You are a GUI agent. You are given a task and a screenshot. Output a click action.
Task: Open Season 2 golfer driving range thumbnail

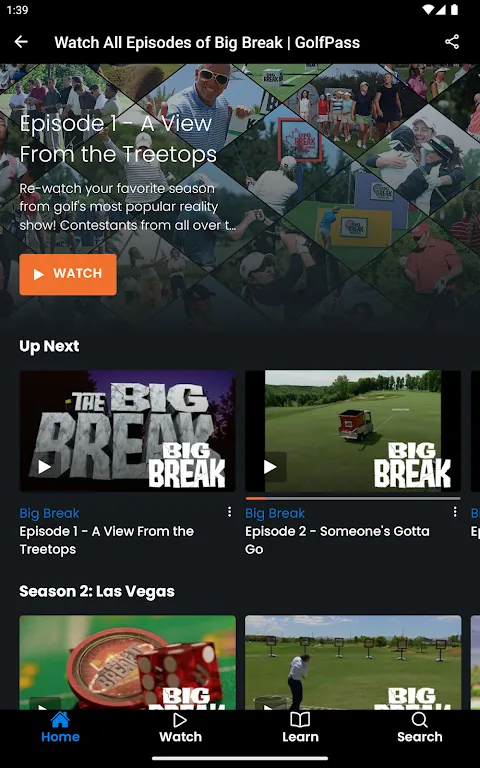click(x=353, y=662)
